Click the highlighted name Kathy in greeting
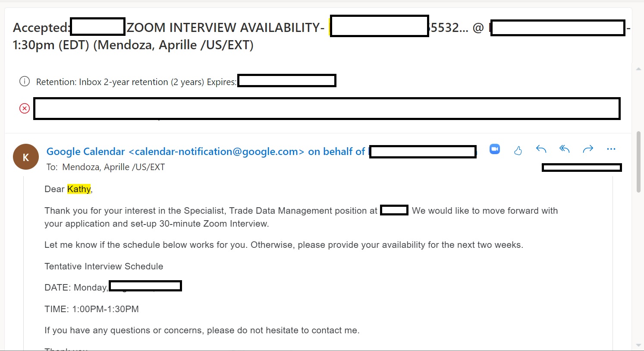This screenshot has height=351, width=644. tap(79, 189)
